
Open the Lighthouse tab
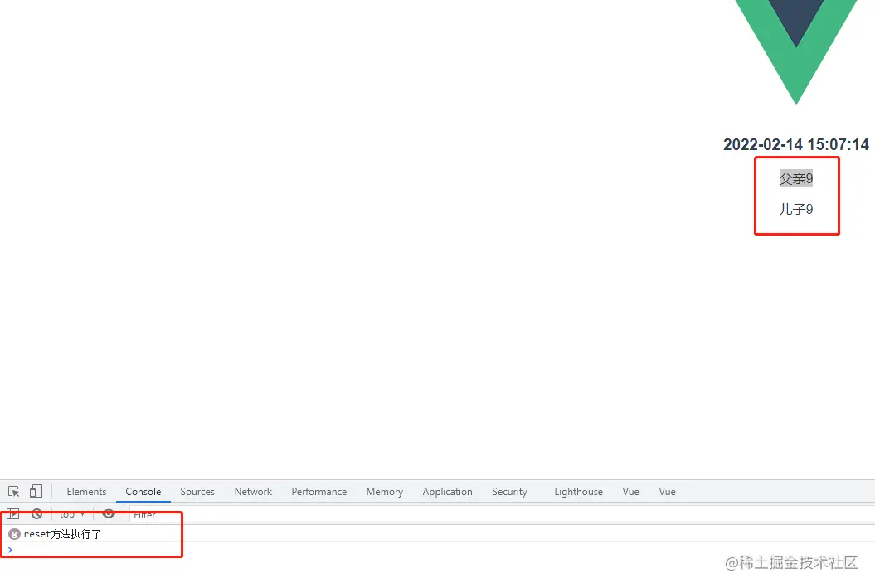coord(579,492)
